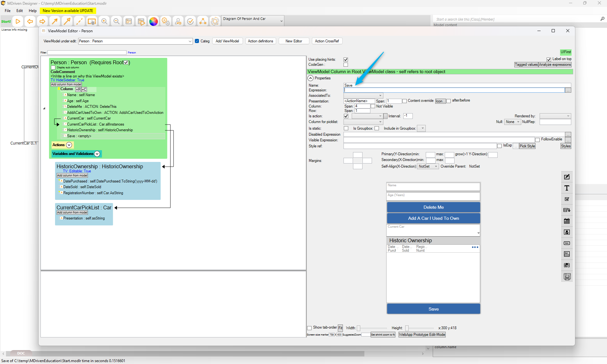Pick the 'list' widget icon in palette
The width and height of the screenshot is (607, 364).
click(567, 254)
